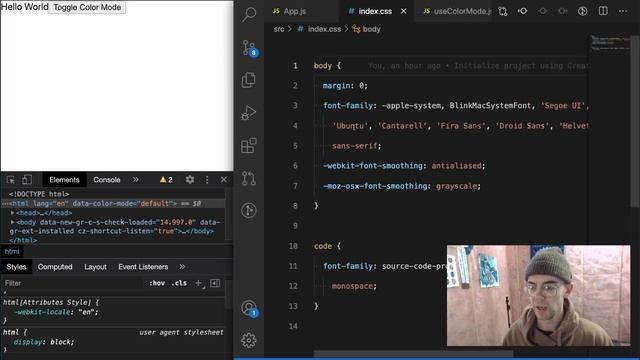This screenshot has width=640, height=360.
Task: Click the Hello World page text
Action: click(24, 7)
